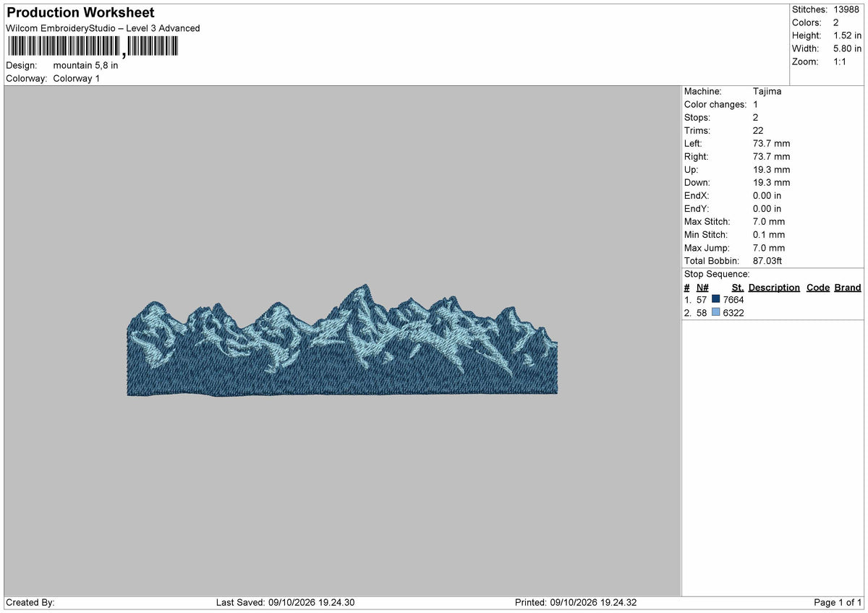Click the Total Bobbin value '87.03ft'
The image size is (868, 613).
coord(767,260)
